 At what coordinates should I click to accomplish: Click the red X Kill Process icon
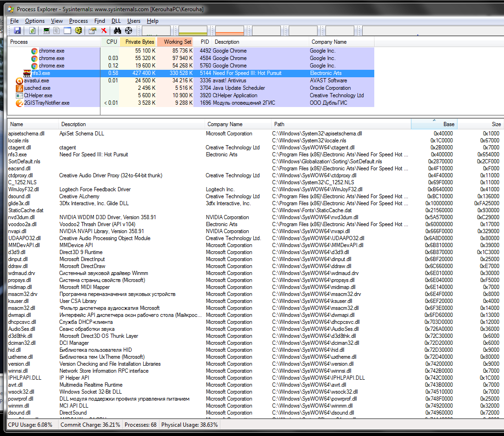[104, 31]
